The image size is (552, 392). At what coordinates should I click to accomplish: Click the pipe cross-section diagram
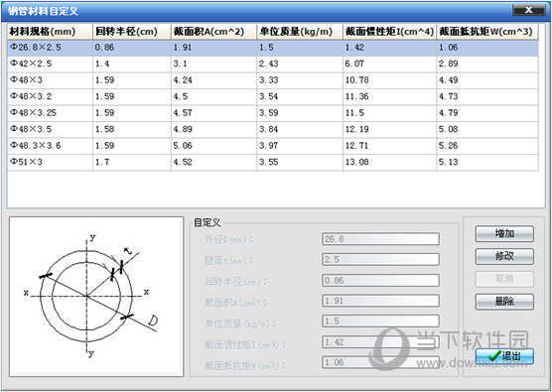(96, 297)
